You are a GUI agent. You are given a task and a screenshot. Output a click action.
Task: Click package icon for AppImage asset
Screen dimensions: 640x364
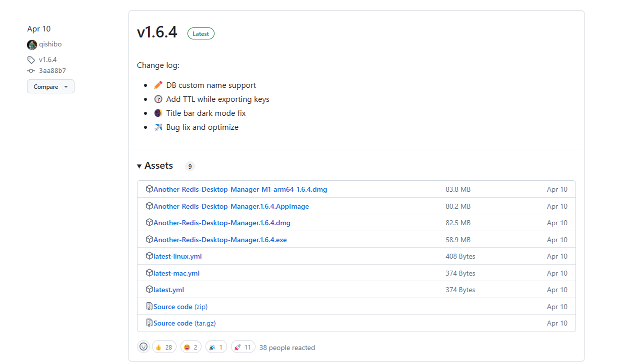coord(149,206)
